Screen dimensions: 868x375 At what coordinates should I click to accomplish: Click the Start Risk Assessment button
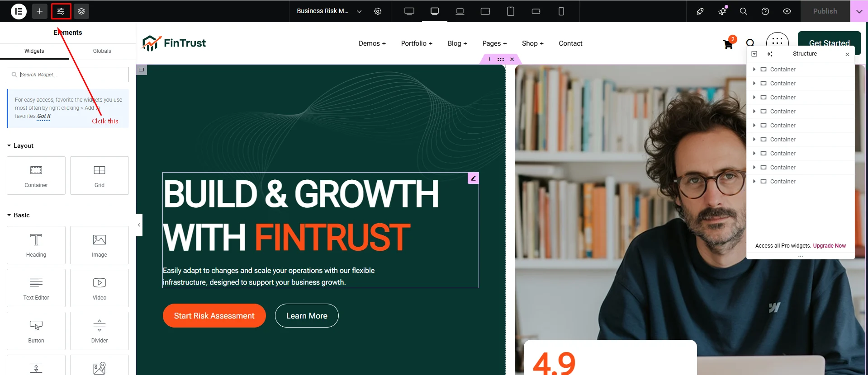point(214,316)
